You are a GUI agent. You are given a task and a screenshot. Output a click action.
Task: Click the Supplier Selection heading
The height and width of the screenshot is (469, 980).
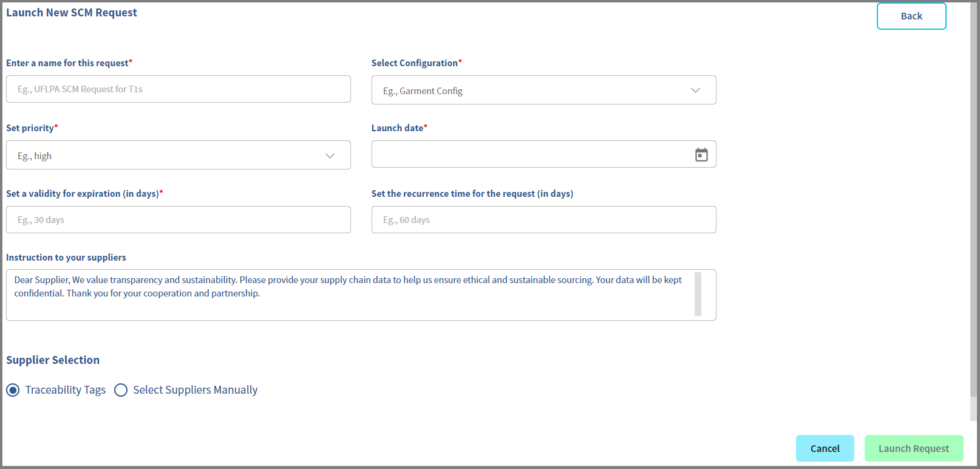tap(53, 360)
